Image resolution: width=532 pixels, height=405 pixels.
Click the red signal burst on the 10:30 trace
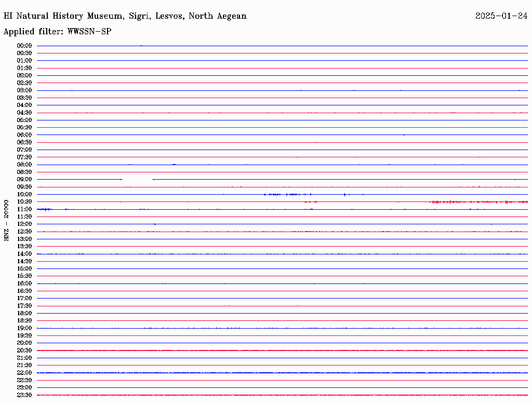(x=478, y=202)
